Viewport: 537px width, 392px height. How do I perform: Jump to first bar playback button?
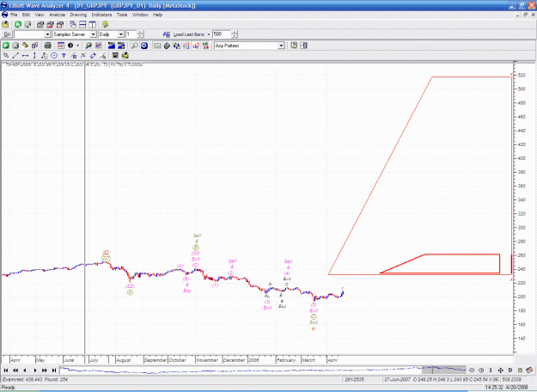[6, 370]
